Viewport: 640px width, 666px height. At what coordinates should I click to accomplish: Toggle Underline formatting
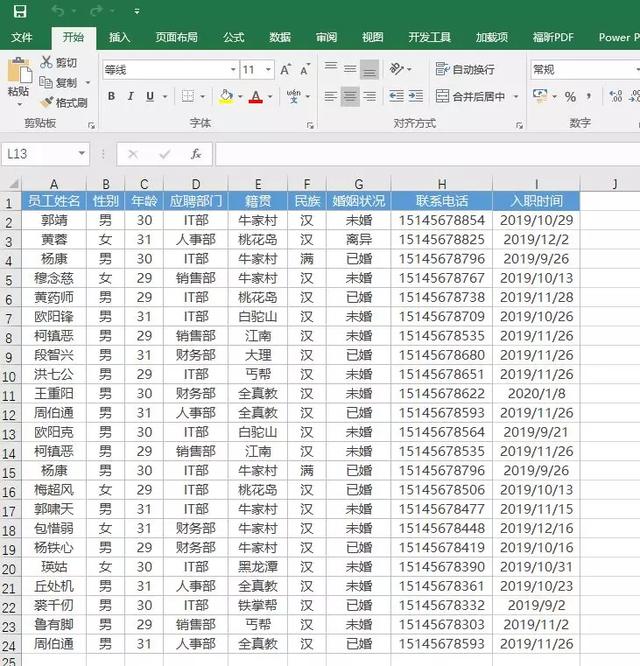[150, 96]
